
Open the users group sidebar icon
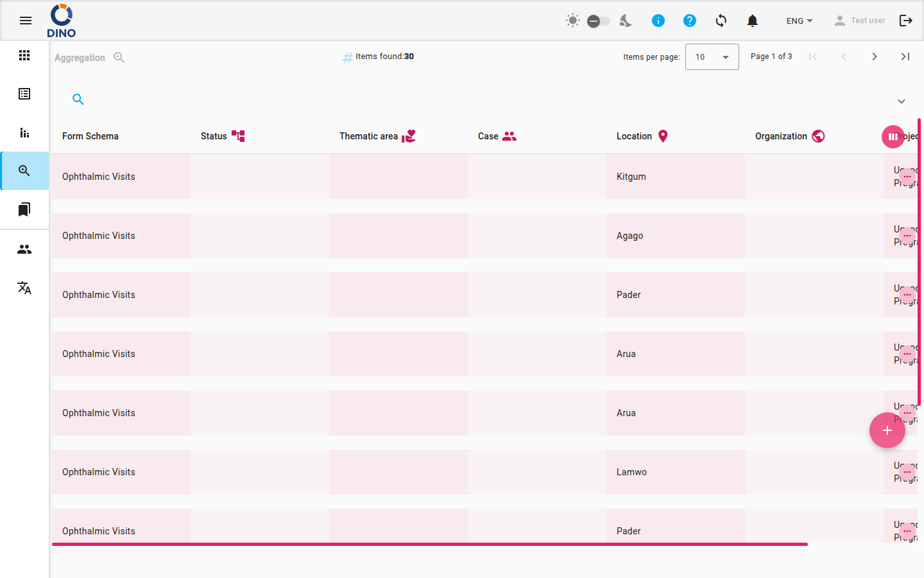click(24, 249)
